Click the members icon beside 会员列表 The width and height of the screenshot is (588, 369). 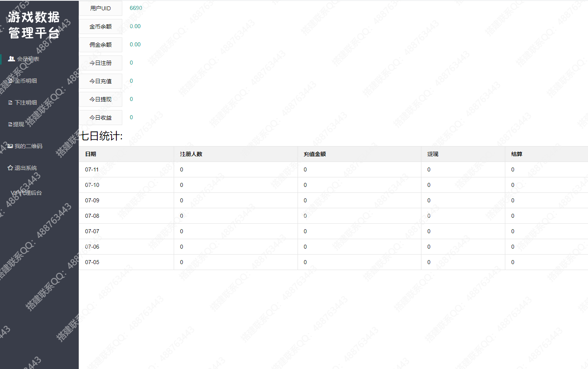pyautogui.click(x=11, y=59)
